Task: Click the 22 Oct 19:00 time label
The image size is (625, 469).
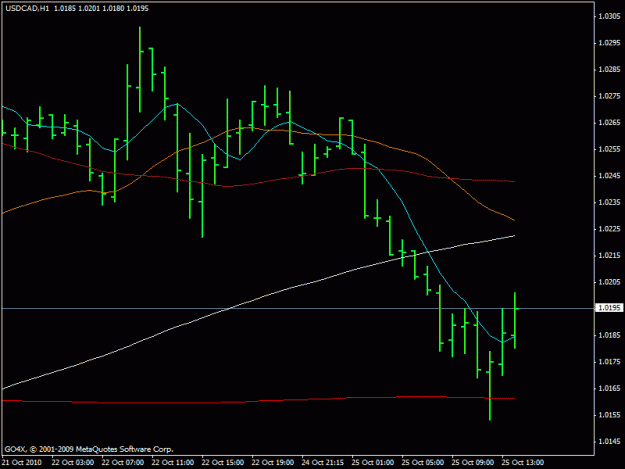Action: point(273,462)
